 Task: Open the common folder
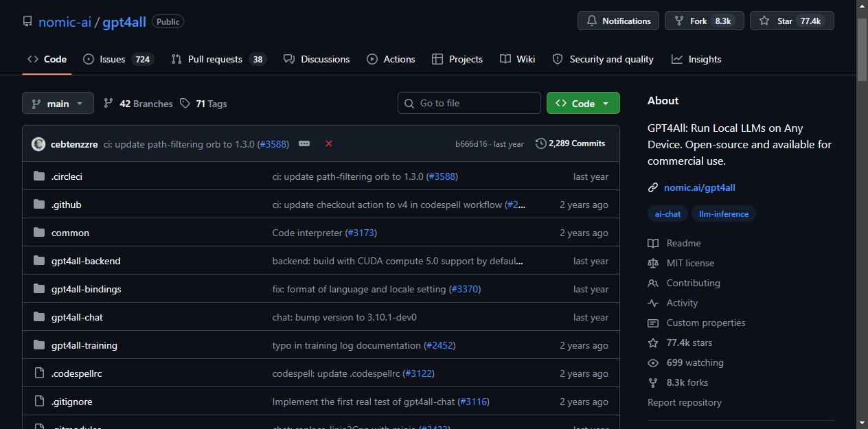[70, 233]
